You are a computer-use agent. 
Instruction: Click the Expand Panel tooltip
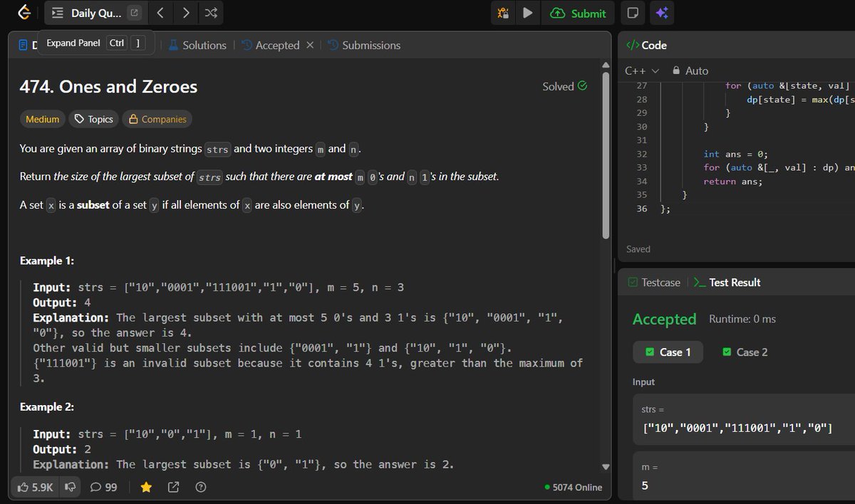pyautogui.click(x=95, y=43)
